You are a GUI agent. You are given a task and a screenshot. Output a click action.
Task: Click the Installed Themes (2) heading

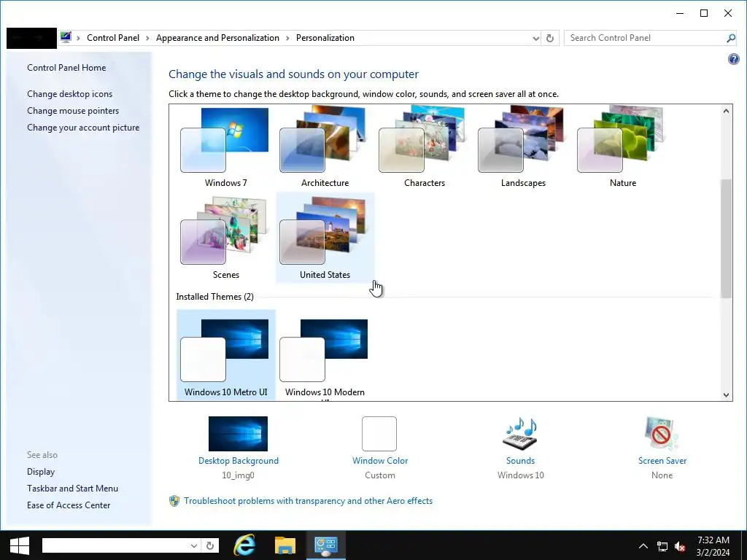(x=215, y=297)
